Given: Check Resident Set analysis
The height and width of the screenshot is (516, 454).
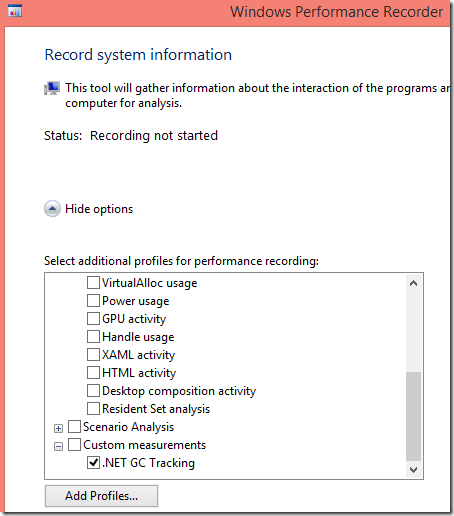Looking at the screenshot, I should 93,408.
